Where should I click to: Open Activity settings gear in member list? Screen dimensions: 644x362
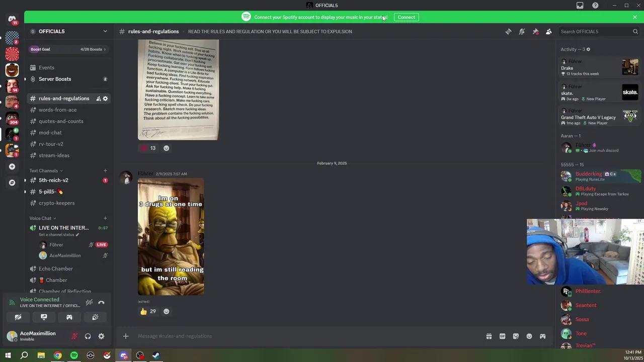(588, 49)
